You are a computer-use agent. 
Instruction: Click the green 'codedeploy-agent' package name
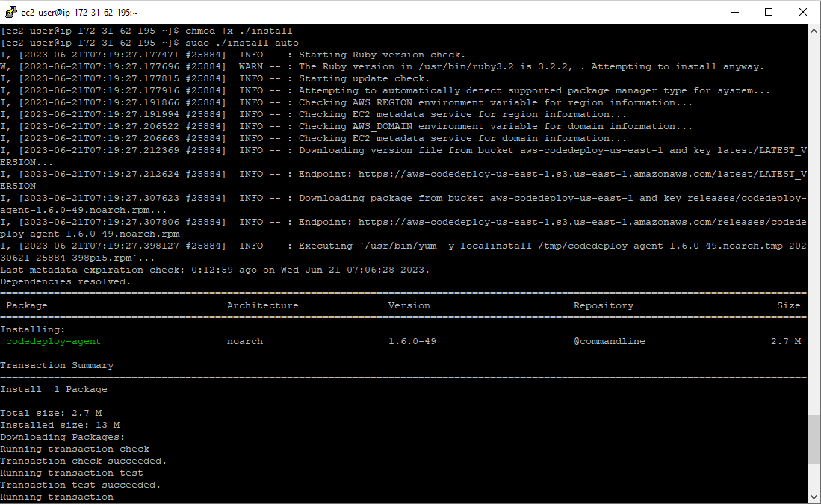tap(53, 342)
